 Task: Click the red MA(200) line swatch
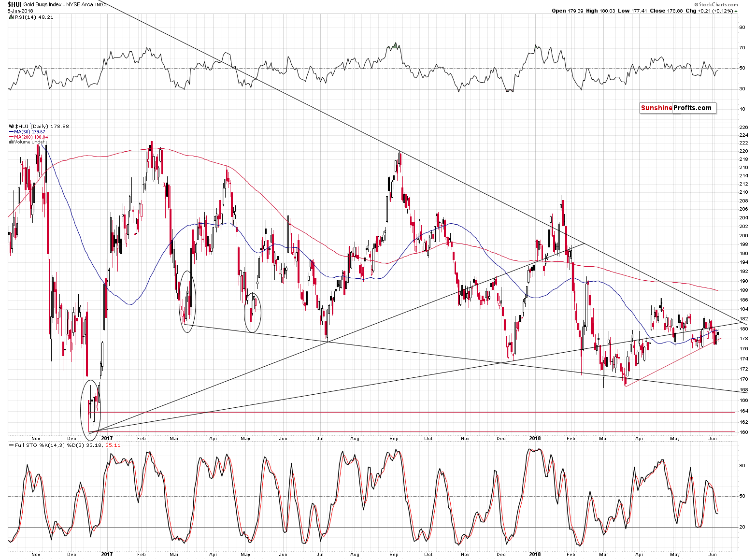click(x=11, y=137)
